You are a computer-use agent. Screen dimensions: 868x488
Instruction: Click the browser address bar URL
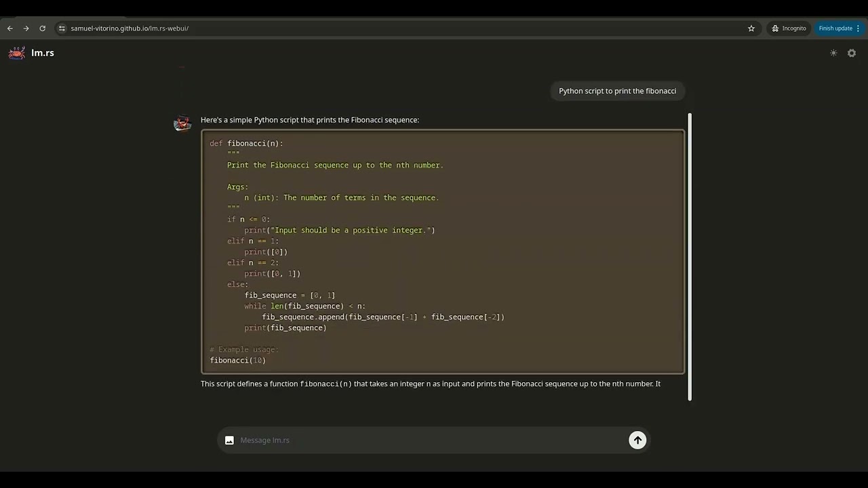coord(130,28)
